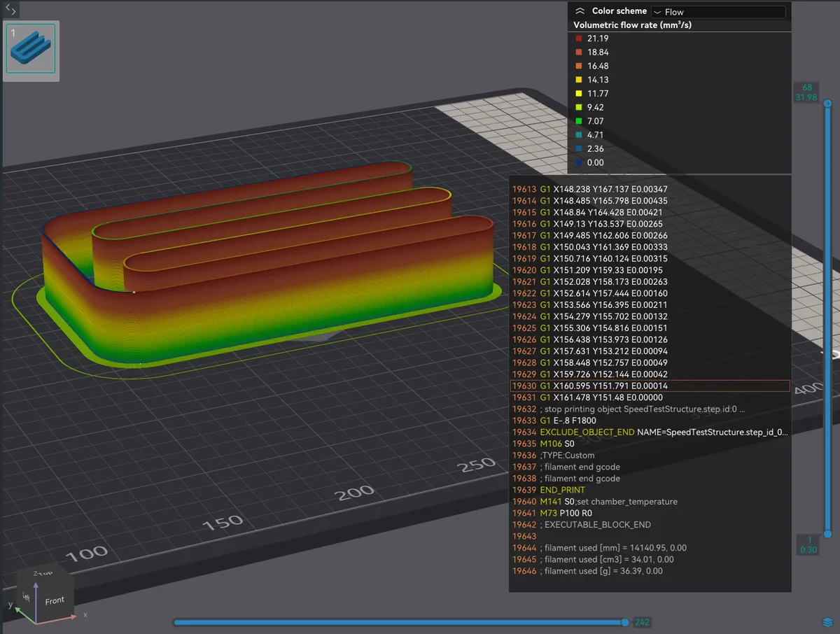
Task: Collapse the Color scheme legend panel
Action: pos(579,11)
